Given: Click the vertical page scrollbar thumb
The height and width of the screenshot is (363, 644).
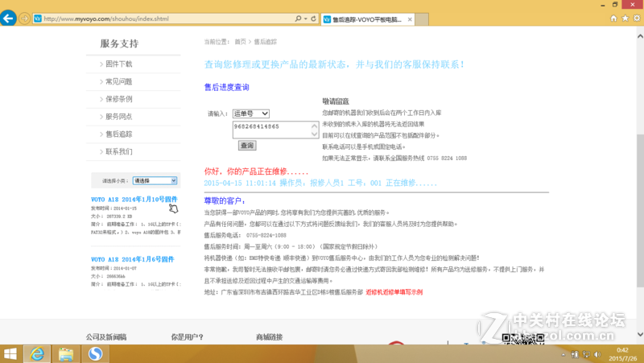Looking at the screenshot, I should (x=640, y=210).
